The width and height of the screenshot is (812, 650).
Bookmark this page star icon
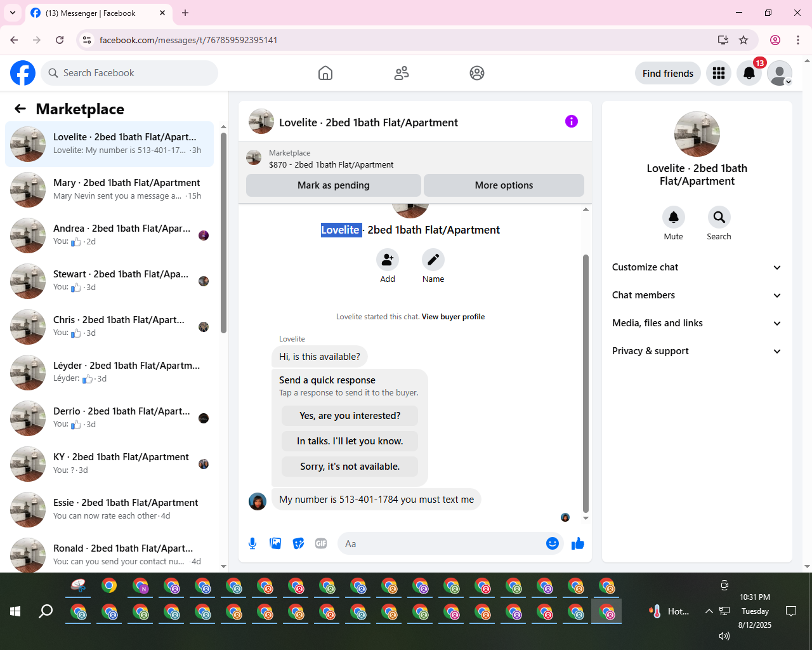tap(743, 40)
